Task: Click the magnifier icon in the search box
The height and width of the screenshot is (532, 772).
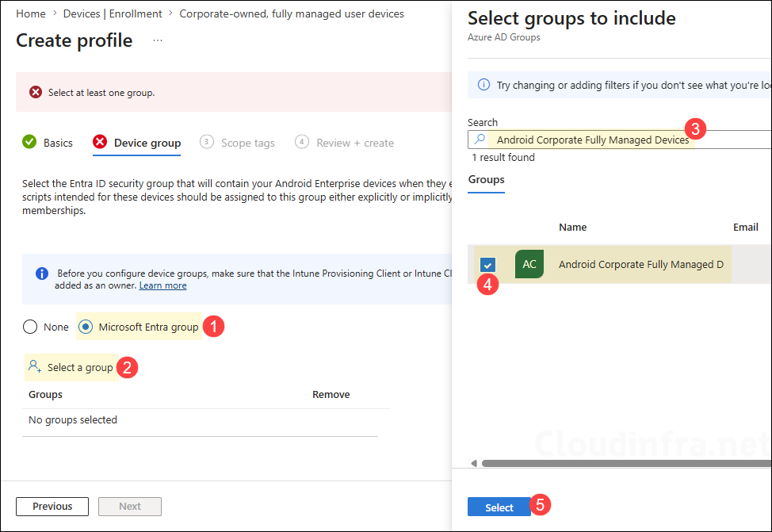Action: point(480,140)
